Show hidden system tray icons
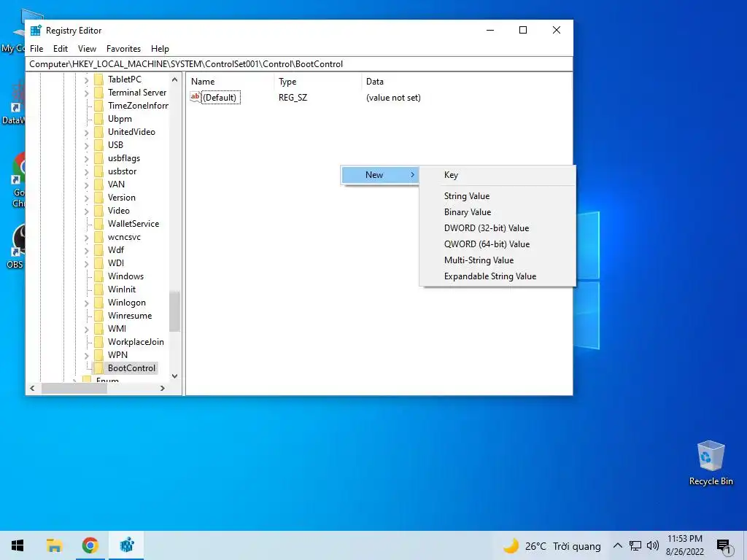Image resolution: width=747 pixels, height=560 pixels. coord(617,545)
